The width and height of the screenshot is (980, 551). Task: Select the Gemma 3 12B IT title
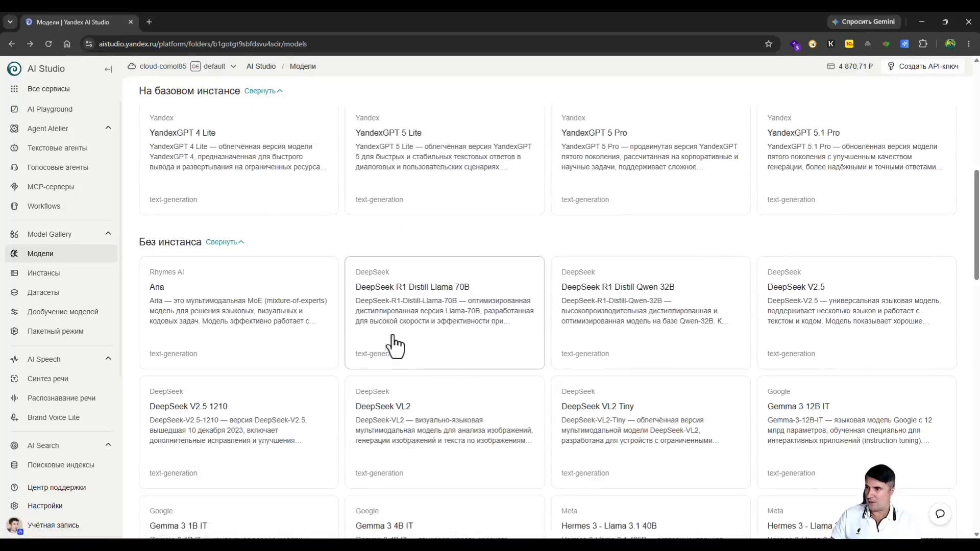coord(798,406)
